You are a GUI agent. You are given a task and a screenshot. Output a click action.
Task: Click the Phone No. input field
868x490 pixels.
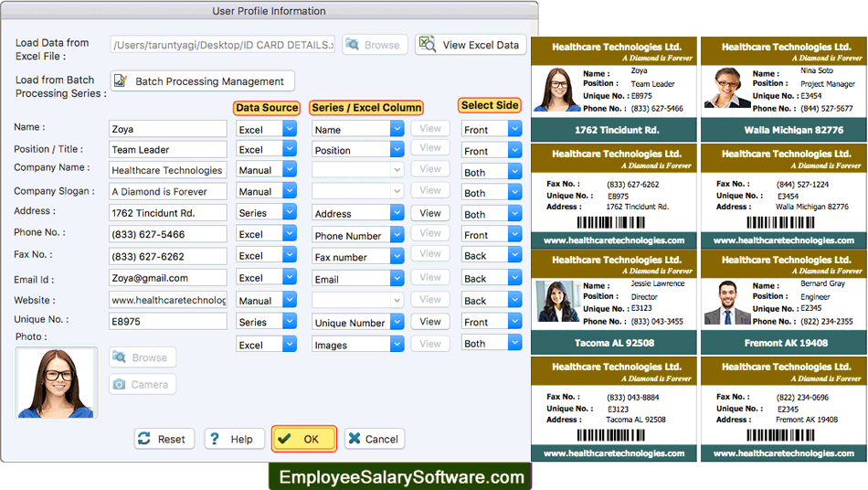(x=168, y=234)
